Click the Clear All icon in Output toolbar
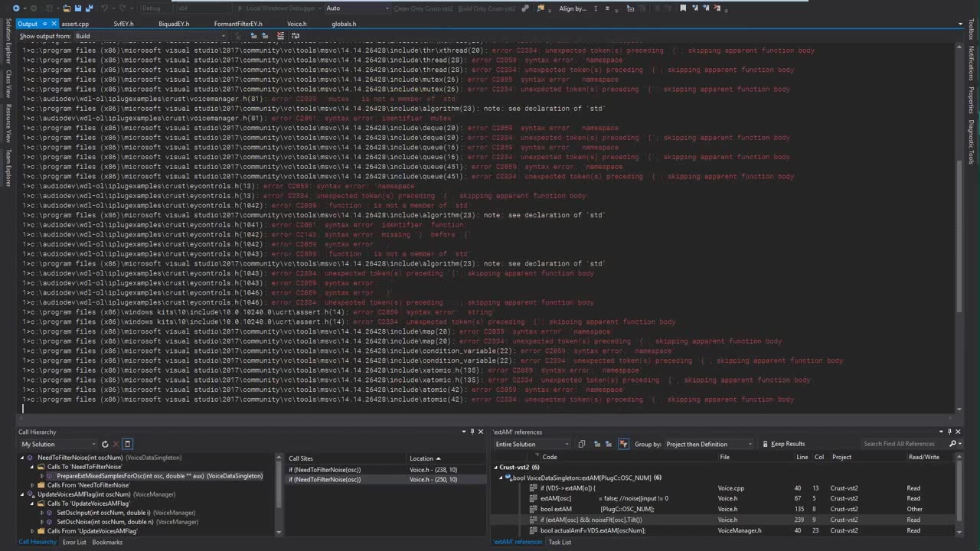The height and width of the screenshot is (551, 980). point(280,36)
